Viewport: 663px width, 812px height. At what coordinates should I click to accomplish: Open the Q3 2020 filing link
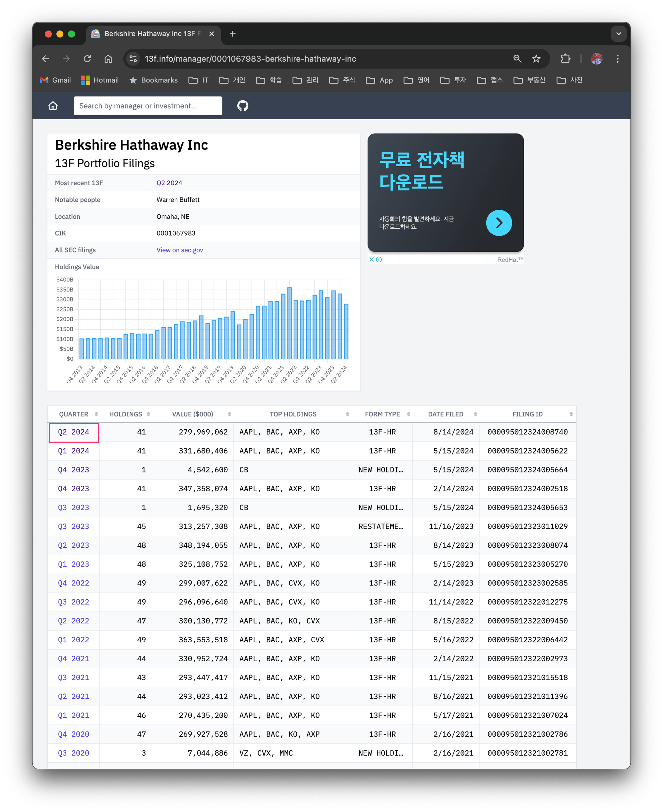73,753
